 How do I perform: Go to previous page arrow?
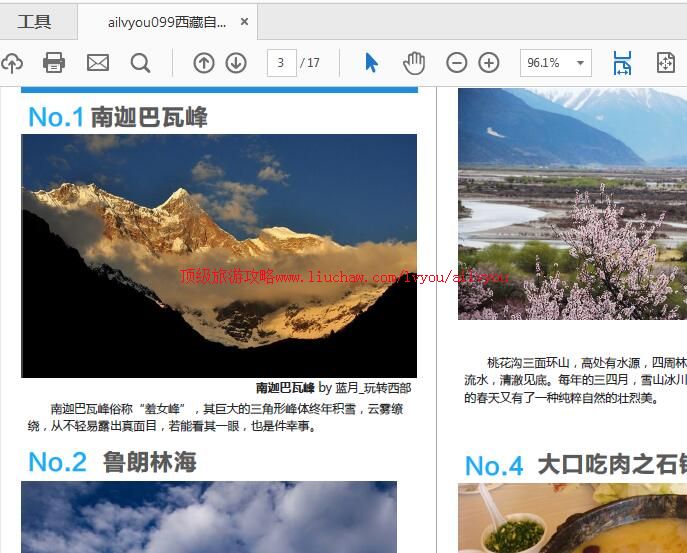tap(204, 63)
